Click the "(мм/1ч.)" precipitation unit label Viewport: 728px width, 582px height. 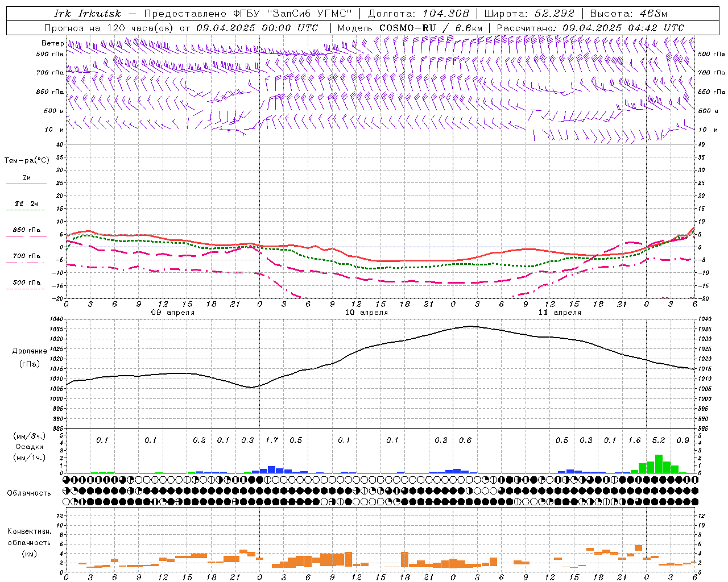coord(29,458)
